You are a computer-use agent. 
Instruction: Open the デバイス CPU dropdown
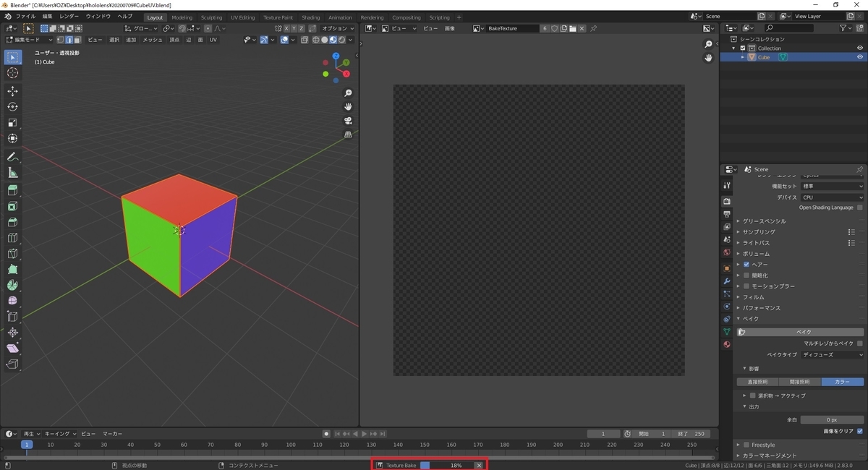832,197
